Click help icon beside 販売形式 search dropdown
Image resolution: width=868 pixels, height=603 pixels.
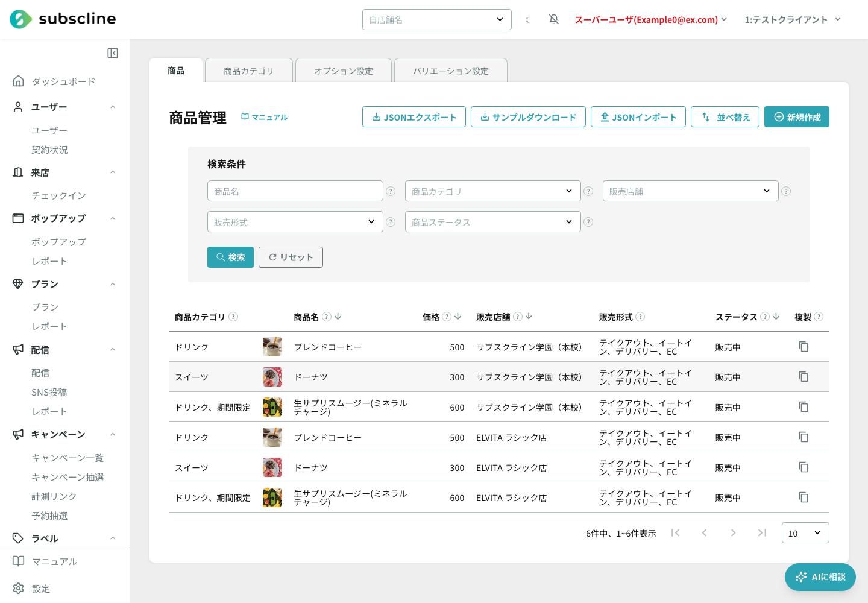391,222
